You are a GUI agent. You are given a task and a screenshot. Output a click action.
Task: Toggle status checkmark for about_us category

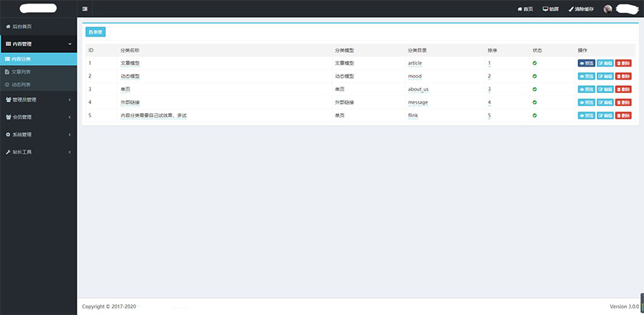535,89
